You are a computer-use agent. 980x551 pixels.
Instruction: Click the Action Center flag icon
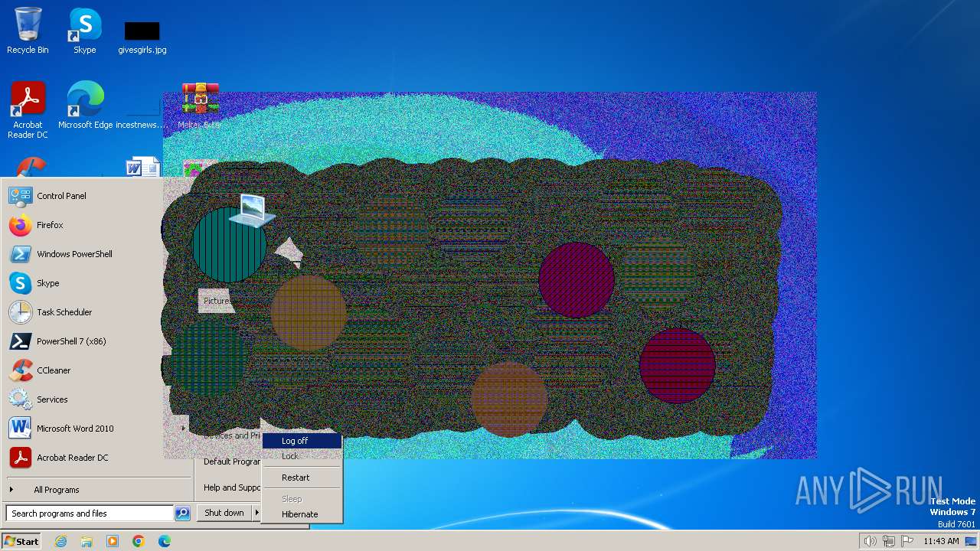coord(906,541)
